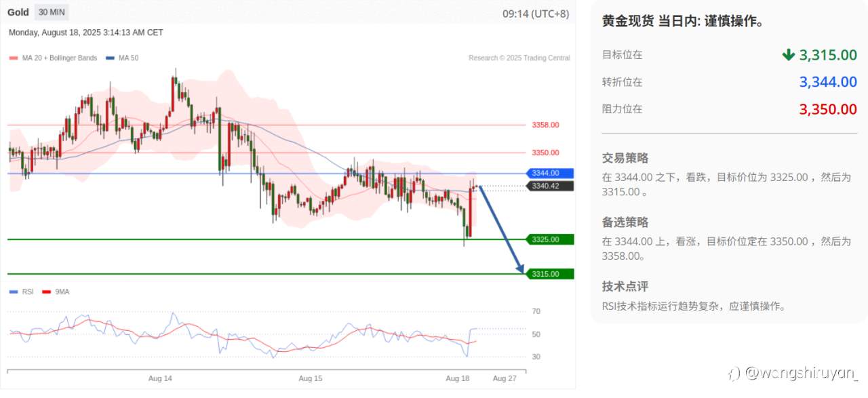
Task: Toggle the MA 20 + Bollinger Bands legend
Action: [x=54, y=58]
